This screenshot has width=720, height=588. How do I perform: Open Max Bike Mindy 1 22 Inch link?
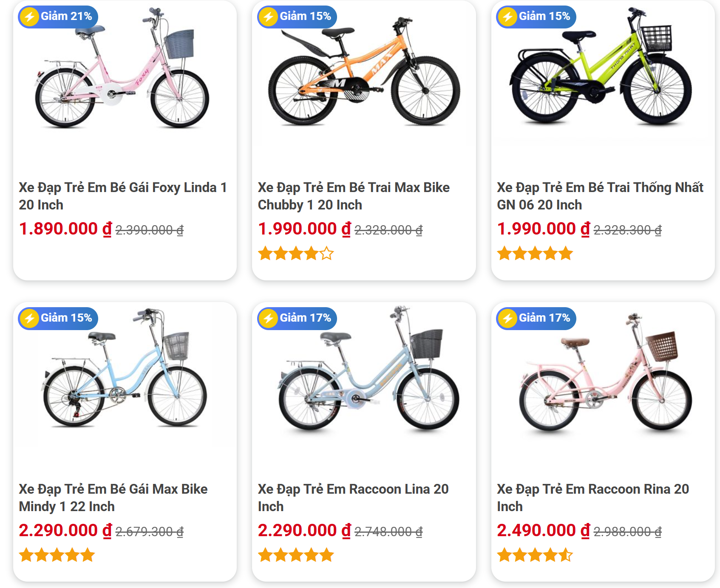pyautogui.click(x=113, y=498)
